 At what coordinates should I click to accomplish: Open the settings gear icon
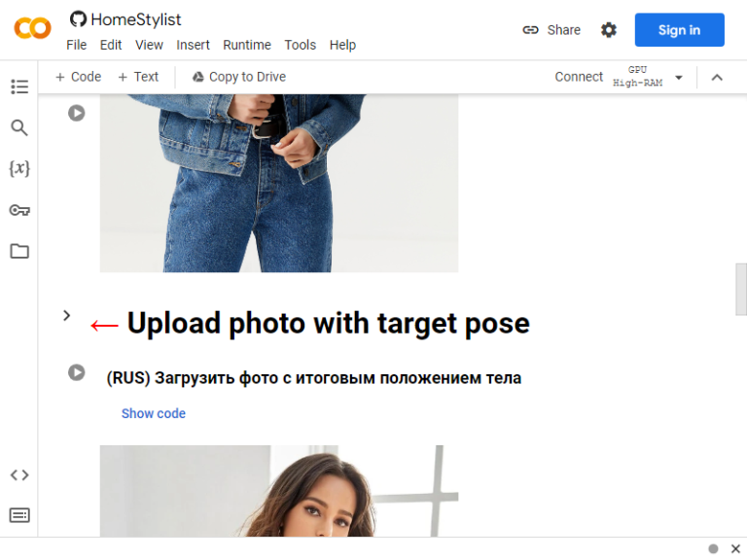point(608,30)
